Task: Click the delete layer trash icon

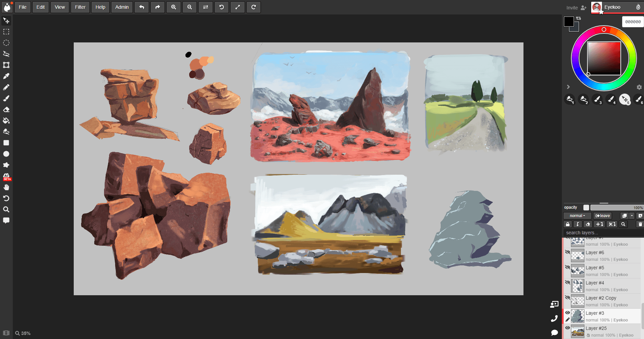Action: pos(640,224)
